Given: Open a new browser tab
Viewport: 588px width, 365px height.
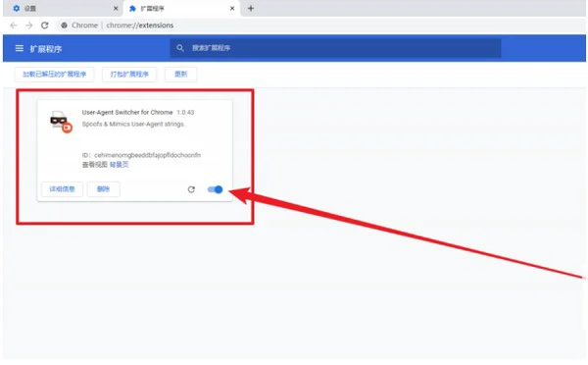Looking at the screenshot, I should tap(251, 8).
